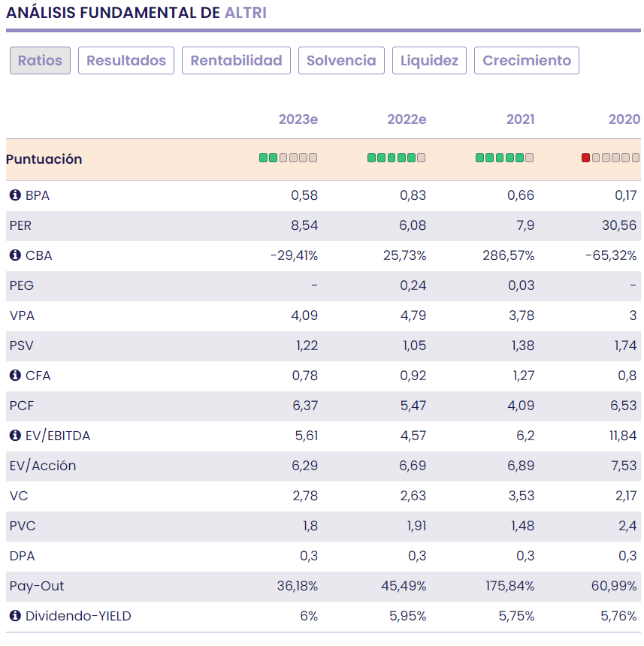Click the 2023e score indicator squares
Screen dimensions: 644x646
point(288,158)
